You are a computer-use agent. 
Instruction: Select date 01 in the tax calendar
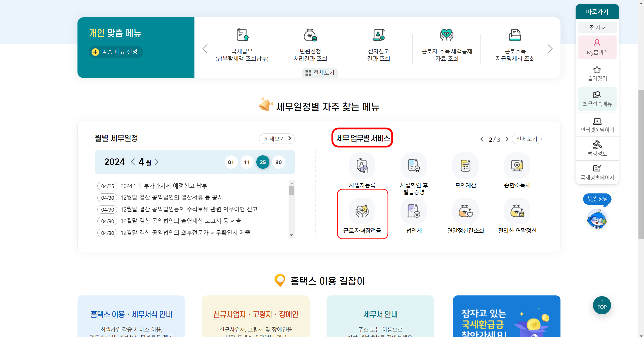tap(231, 162)
